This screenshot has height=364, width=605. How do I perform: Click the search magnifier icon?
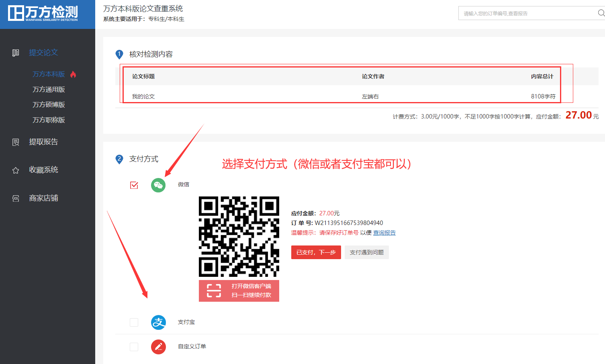(x=601, y=13)
